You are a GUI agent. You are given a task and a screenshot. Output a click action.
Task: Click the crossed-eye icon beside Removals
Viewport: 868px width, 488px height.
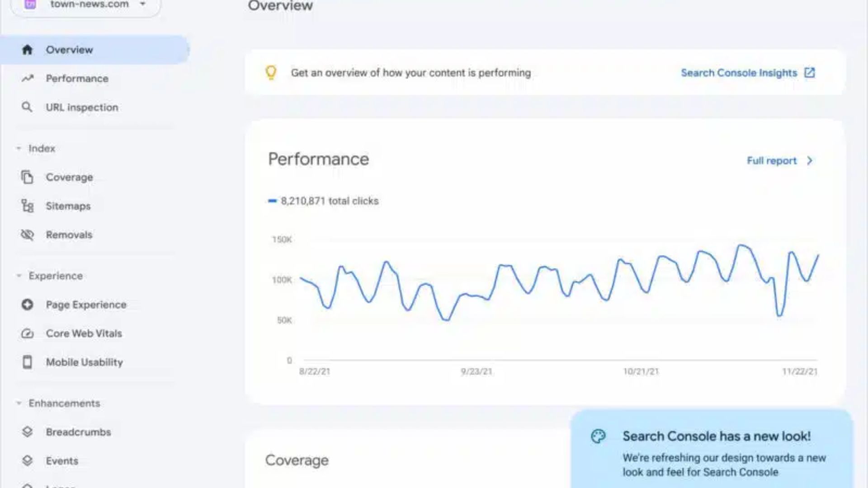pos(27,235)
